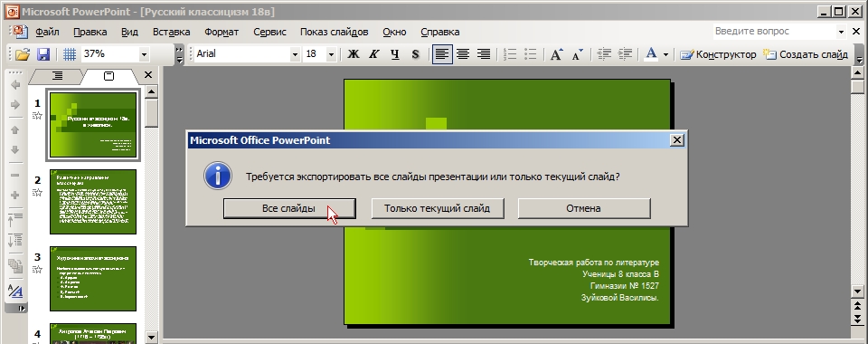Toggle the grid display icon

[70, 54]
